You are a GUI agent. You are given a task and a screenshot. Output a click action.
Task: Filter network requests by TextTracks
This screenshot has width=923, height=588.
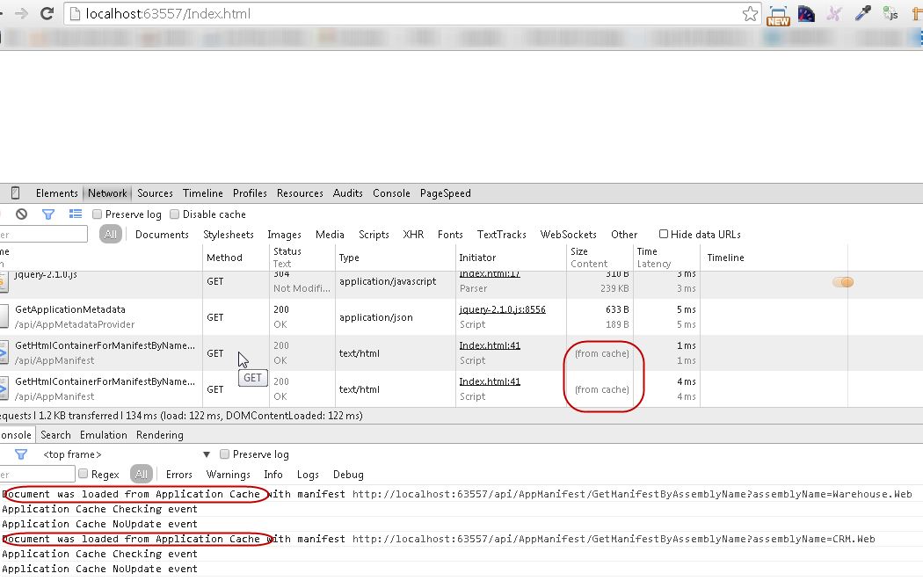502,235
